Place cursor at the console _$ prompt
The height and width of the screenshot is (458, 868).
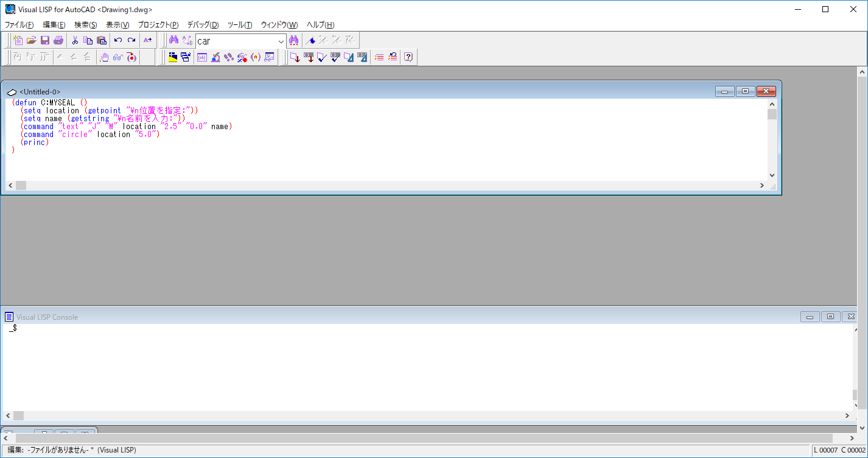pos(13,328)
